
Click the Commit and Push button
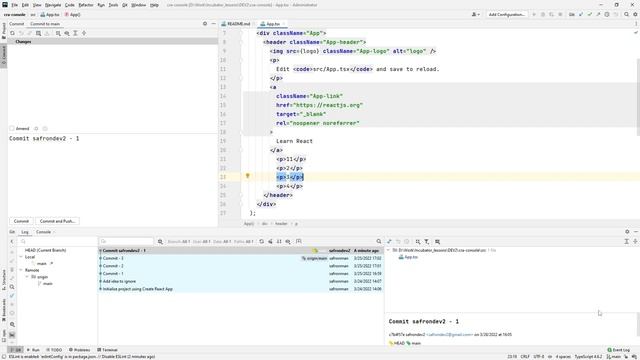coord(57,221)
